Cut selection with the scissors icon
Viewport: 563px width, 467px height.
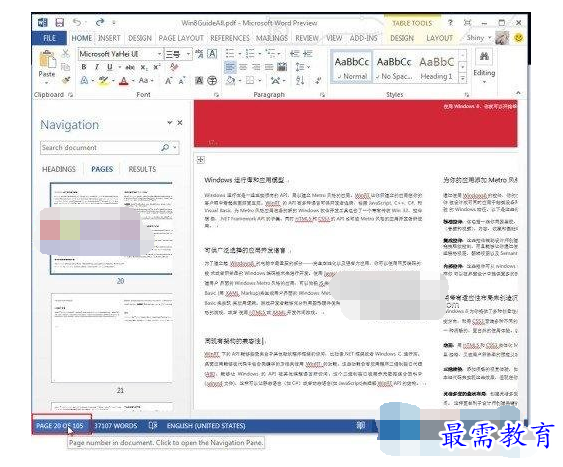[x=65, y=54]
